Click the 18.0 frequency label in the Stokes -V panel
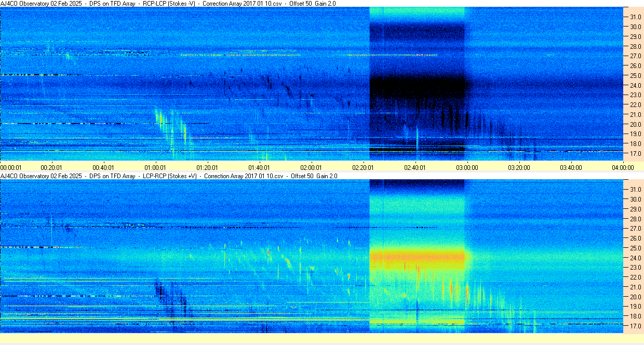Viewport: 644px width, 345px height. 635,144
